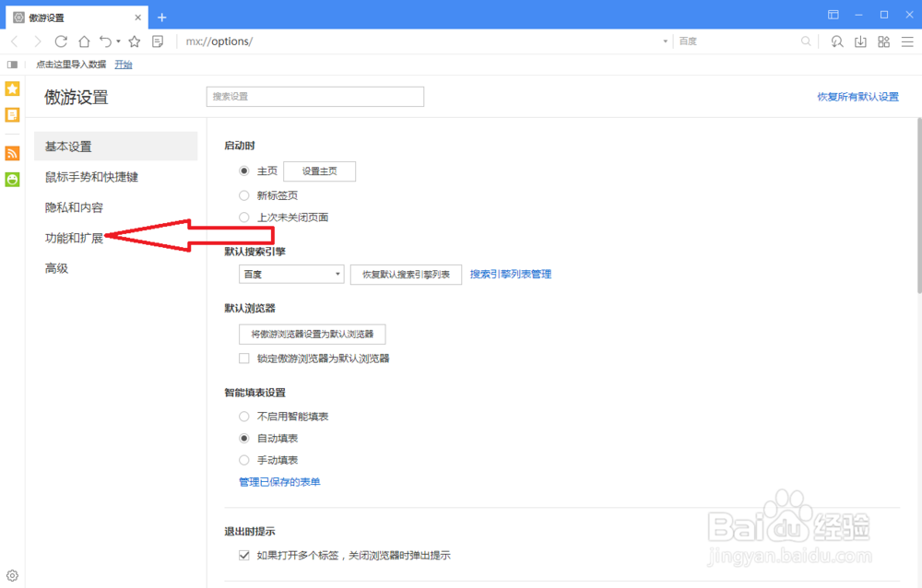Reload the page with refresh icon
Image resolution: width=922 pixels, height=588 pixels.
point(61,41)
